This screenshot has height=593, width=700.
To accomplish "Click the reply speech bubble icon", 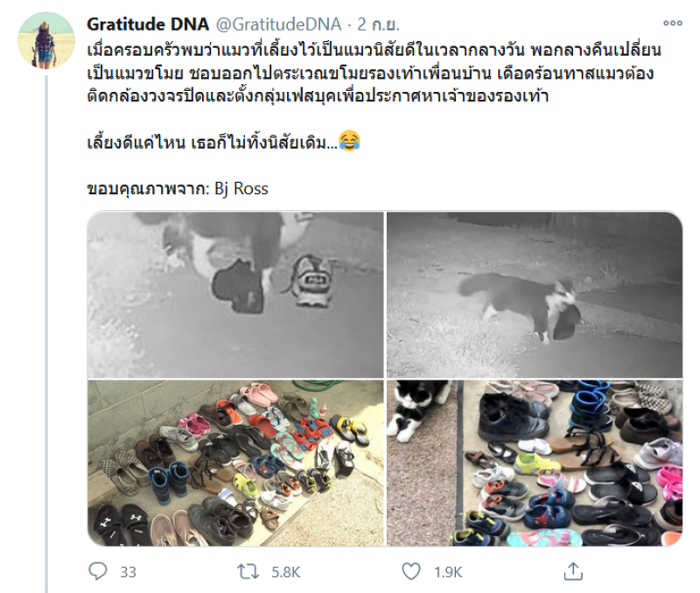I will 98,571.
